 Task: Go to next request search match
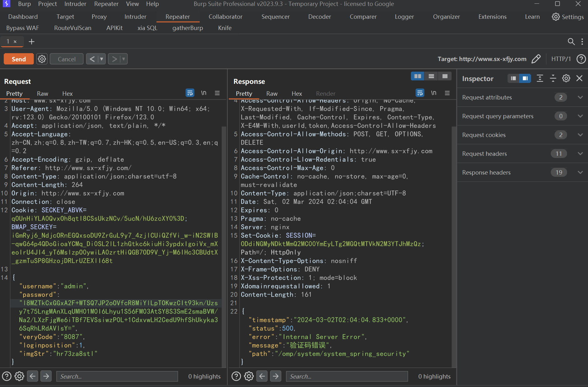[x=46, y=376]
